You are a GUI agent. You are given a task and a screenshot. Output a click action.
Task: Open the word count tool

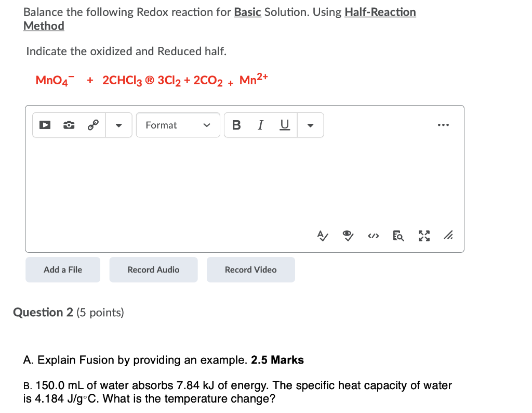398,236
